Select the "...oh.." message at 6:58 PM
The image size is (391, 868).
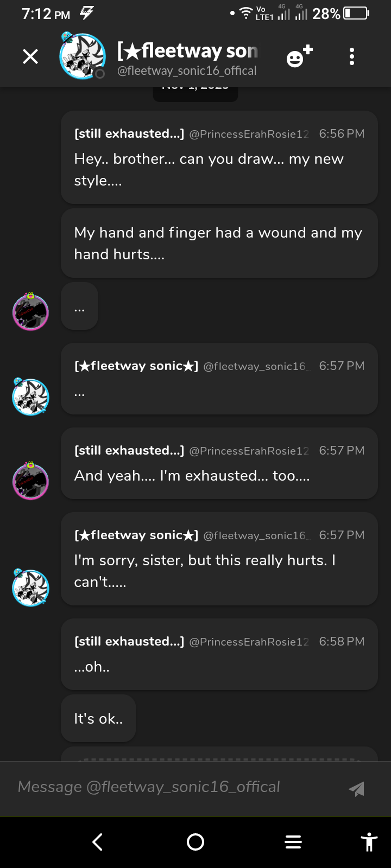click(219, 654)
